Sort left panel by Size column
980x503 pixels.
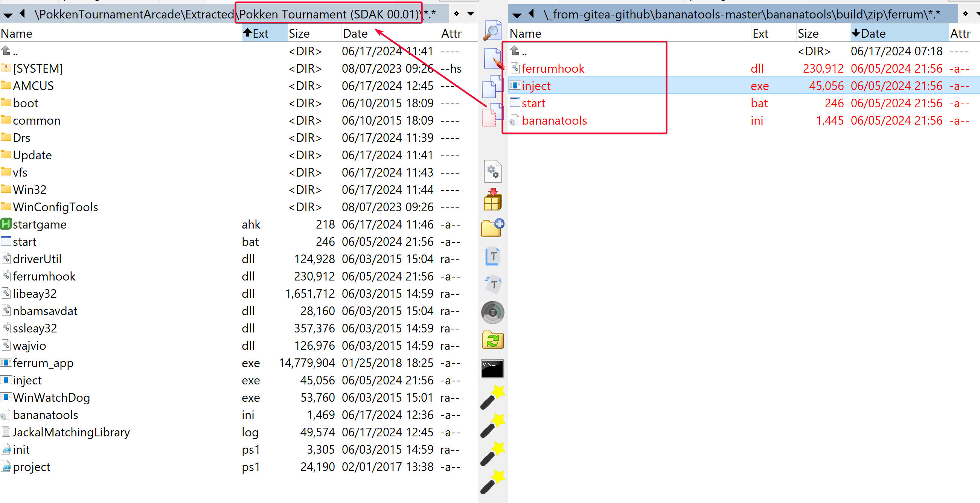(x=314, y=33)
